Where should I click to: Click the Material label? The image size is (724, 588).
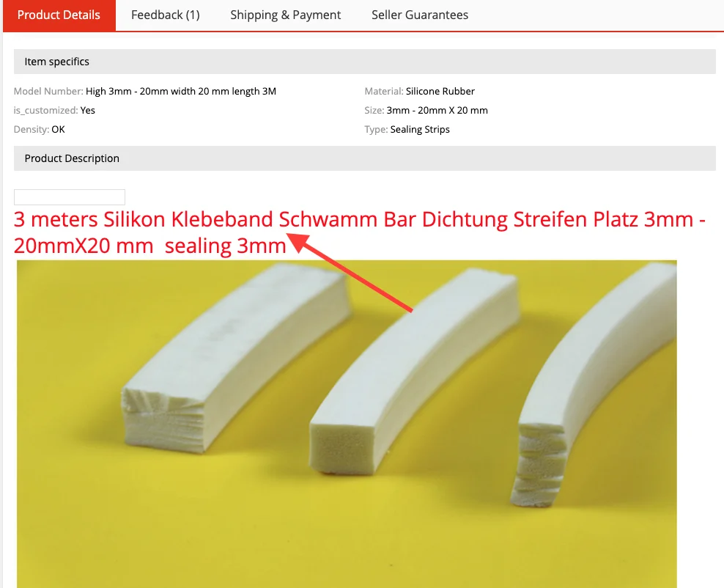coord(384,92)
